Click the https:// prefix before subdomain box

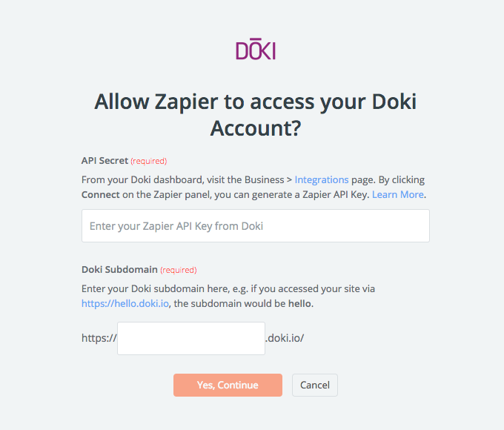coord(99,338)
